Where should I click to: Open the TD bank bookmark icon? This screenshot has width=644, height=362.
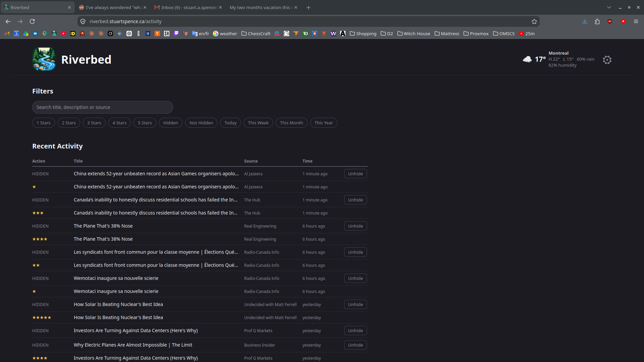click(x=305, y=34)
